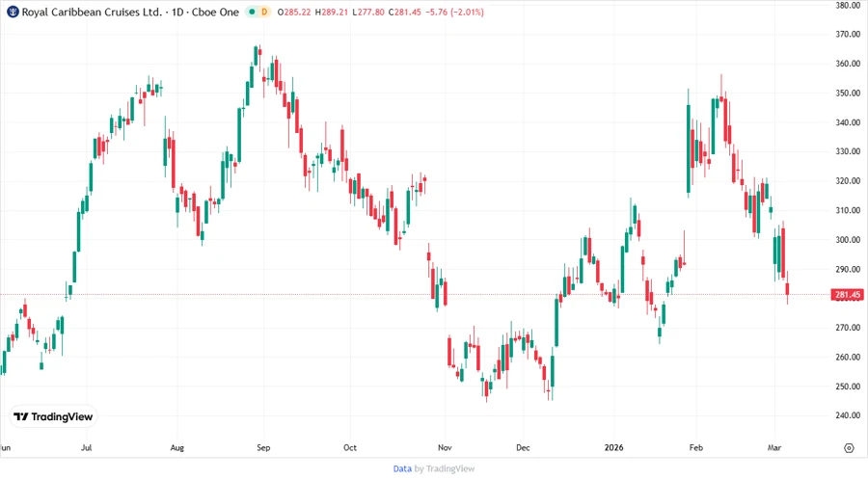Click the 370.00 price axis label
Screen dimensions: 868x480
pyautogui.click(x=848, y=35)
